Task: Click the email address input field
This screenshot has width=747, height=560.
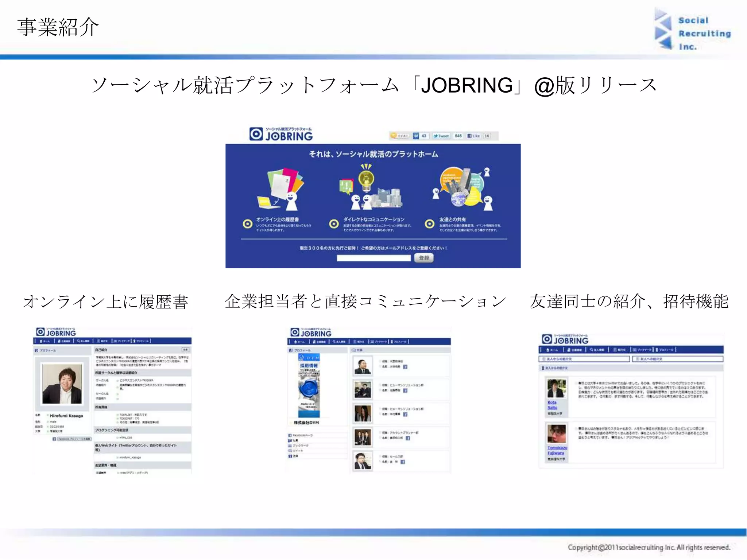Action: pos(374,258)
